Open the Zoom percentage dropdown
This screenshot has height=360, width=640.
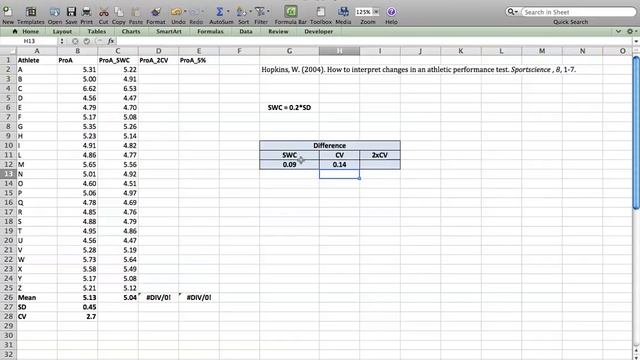[x=376, y=12]
